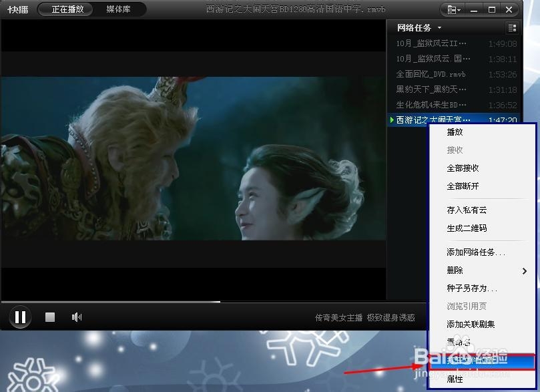540x392 pixels.
Task: Select 添加网络任务... menu entry
Action: pyautogui.click(x=481, y=252)
